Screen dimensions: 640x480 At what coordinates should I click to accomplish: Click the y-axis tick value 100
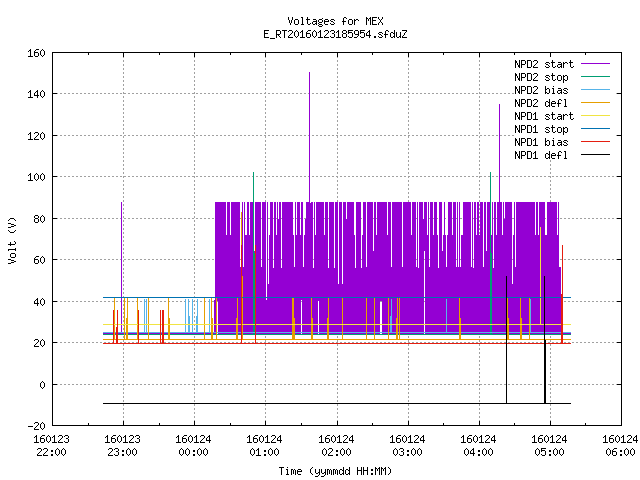36,177
